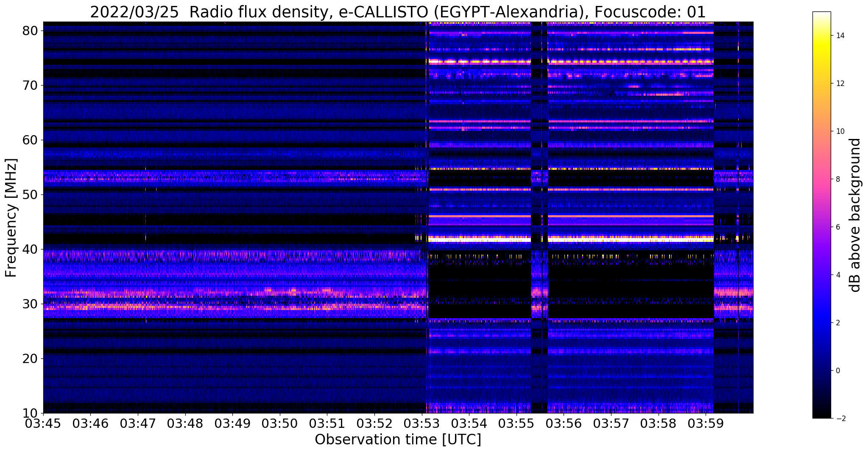Image resolution: width=868 pixels, height=452 pixels.
Task: Click the 03:51 time tick label
Action: [x=327, y=424]
